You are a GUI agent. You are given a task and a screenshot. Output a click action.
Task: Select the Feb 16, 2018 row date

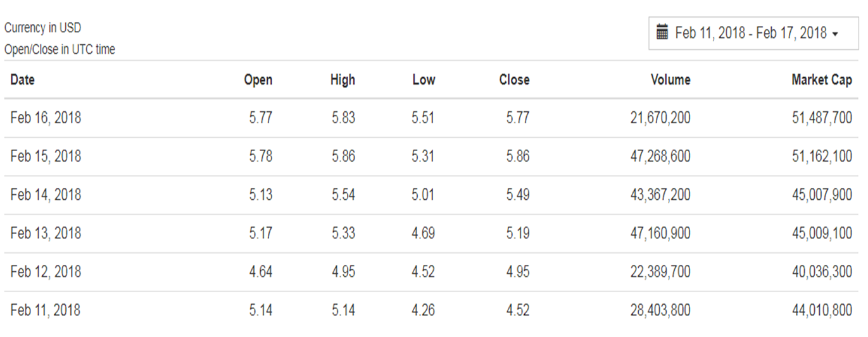point(46,118)
